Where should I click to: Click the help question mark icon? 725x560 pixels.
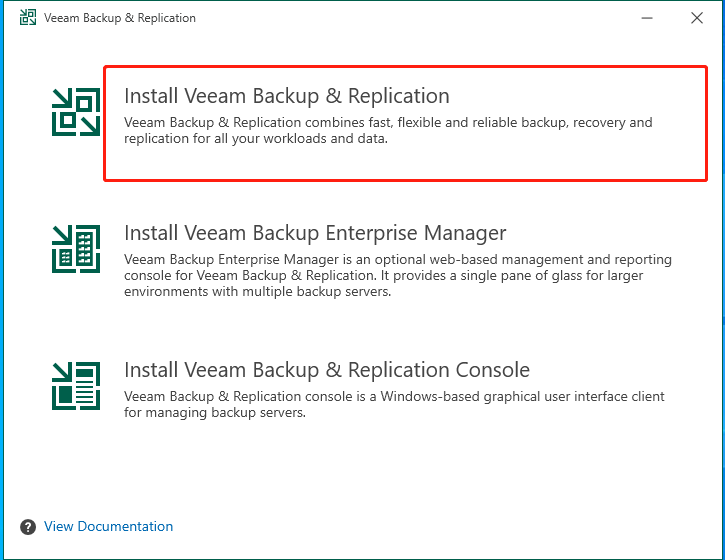tap(28, 527)
